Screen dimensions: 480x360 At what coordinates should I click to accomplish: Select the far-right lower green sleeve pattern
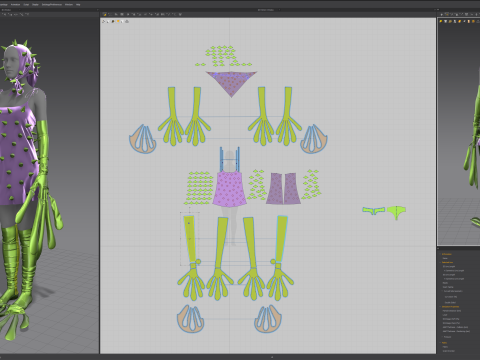(282, 239)
